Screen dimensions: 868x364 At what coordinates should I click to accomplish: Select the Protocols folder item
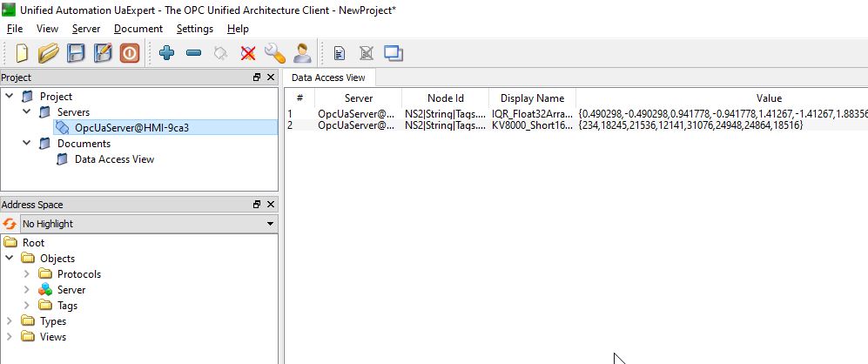tap(79, 274)
